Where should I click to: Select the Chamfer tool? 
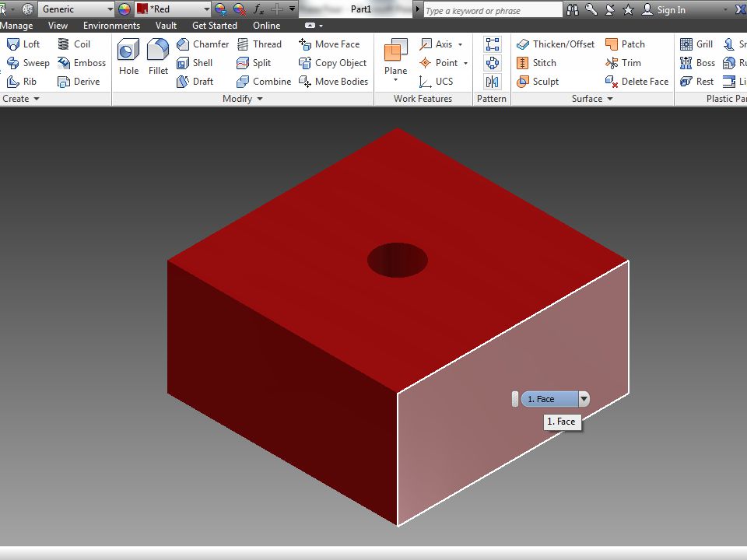click(202, 44)
